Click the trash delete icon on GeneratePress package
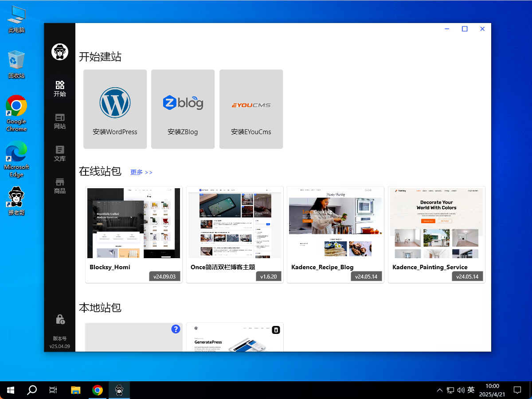The image size is (532, 399). pos(276,330)
